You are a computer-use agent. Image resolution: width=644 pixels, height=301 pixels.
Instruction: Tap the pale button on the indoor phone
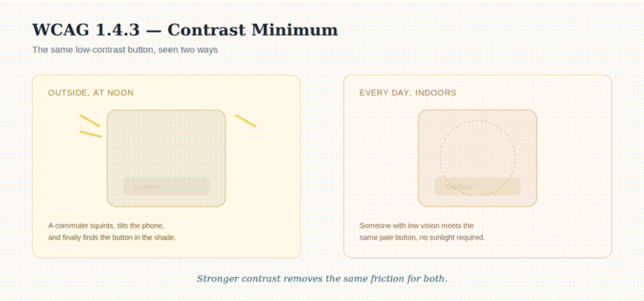tap(478, 186)
